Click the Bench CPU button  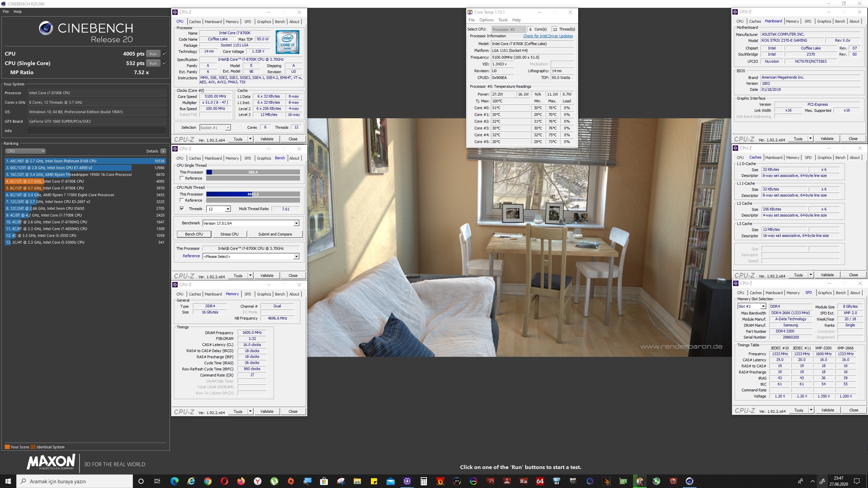click(x=194, y=234)
